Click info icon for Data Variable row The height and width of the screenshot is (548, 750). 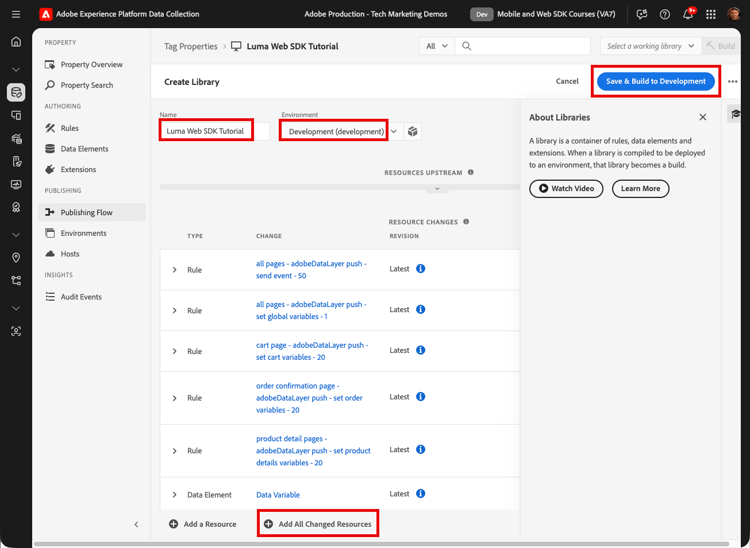click(x=420, y=493)
